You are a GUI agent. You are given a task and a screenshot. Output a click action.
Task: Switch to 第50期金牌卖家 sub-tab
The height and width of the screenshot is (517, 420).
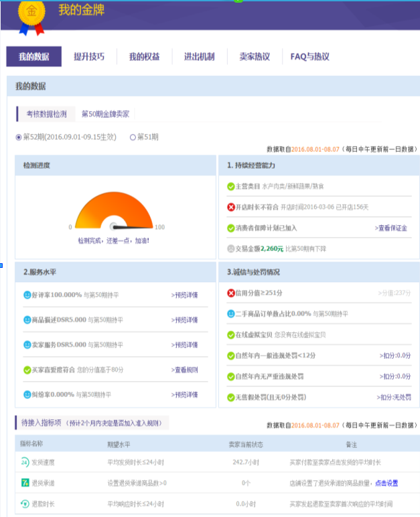pos(106,114)
